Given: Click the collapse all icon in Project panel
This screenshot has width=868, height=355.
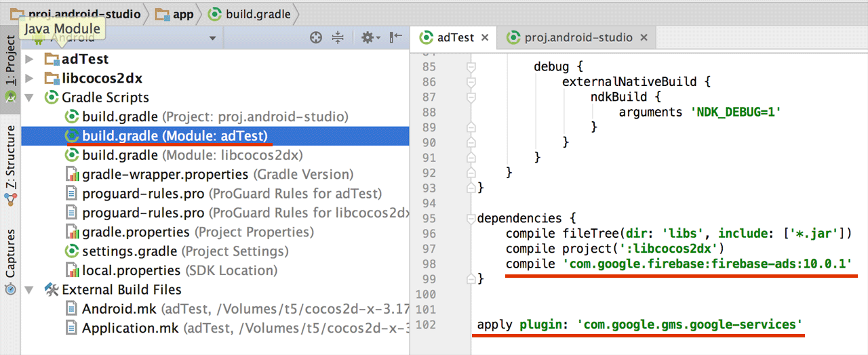Looking at the screenshot, I should [338, 38].
